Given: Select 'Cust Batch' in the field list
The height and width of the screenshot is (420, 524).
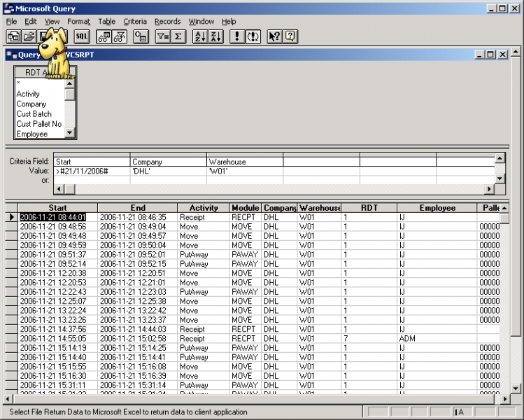Looking at the screenshot, I should (34, 114).
